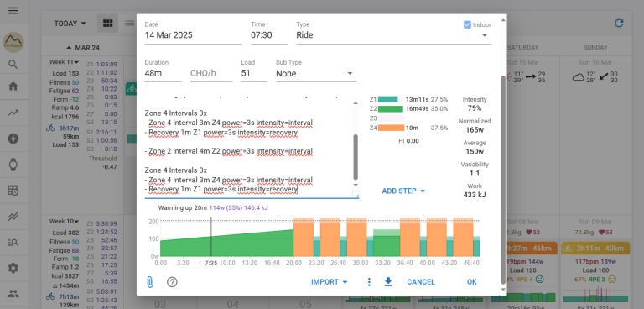The width and height of the screenshot is (644, 309).
Task: Click the CHO/h input field
Action: [211, 74]
